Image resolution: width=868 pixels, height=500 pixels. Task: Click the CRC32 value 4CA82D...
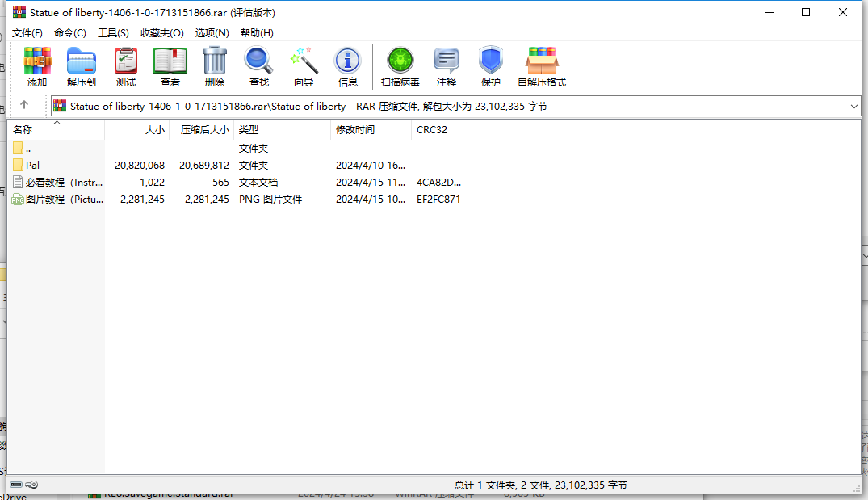(x=438, y=183)
